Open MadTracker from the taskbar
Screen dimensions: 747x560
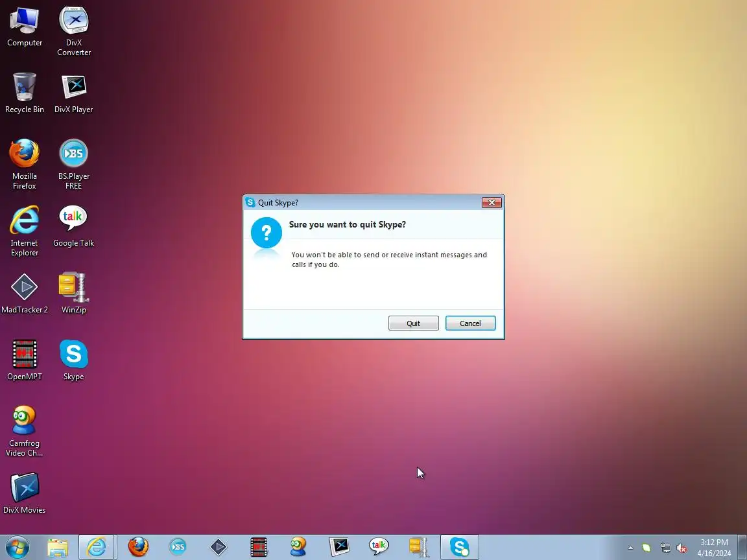(218, 547)
